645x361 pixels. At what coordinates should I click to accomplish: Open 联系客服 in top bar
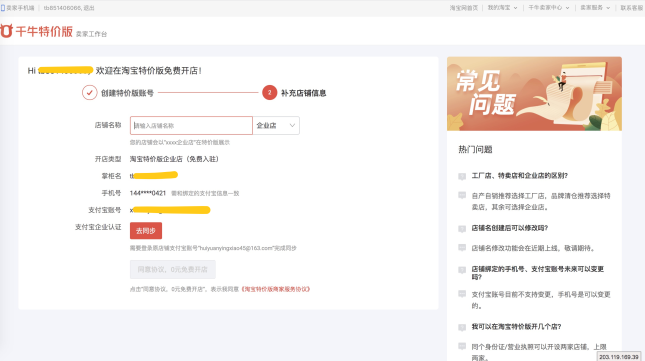(632, 8)
